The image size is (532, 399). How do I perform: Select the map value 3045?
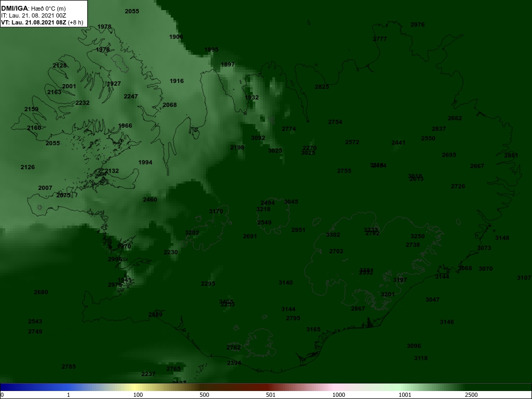[291, 202]
